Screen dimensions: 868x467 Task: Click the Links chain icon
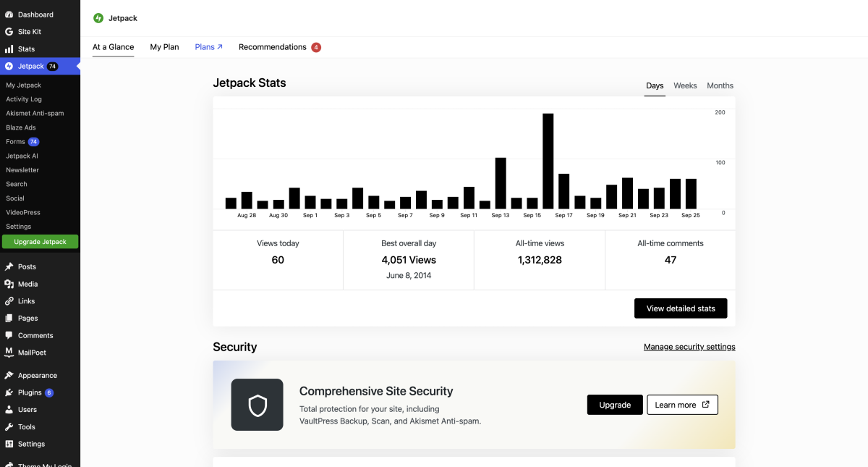[9, 301]
